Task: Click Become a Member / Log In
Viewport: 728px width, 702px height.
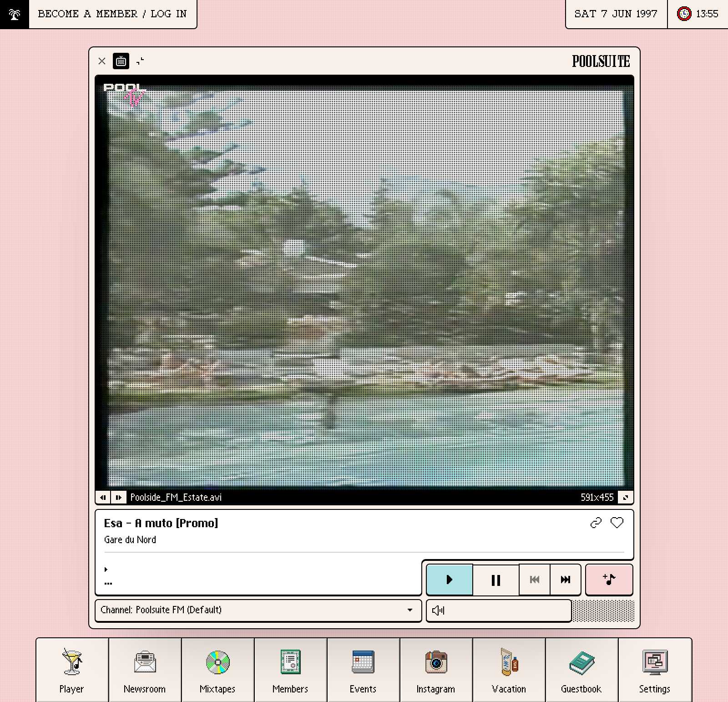Action: click(x=112, y=14)
